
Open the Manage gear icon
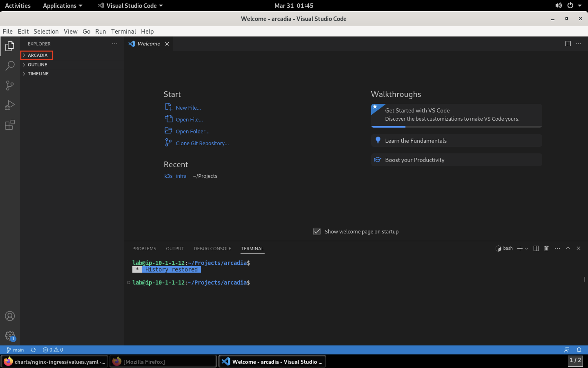pos(10,336)
